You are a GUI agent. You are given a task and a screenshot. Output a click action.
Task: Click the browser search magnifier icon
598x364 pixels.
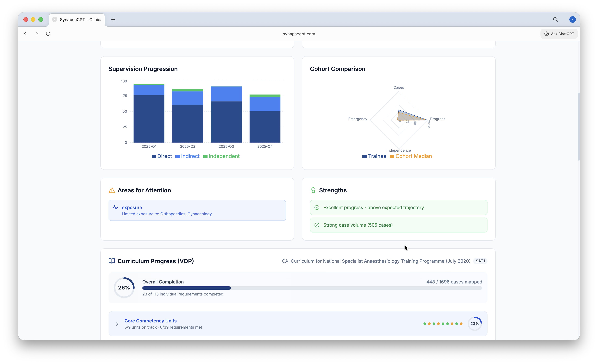[555, 20]
